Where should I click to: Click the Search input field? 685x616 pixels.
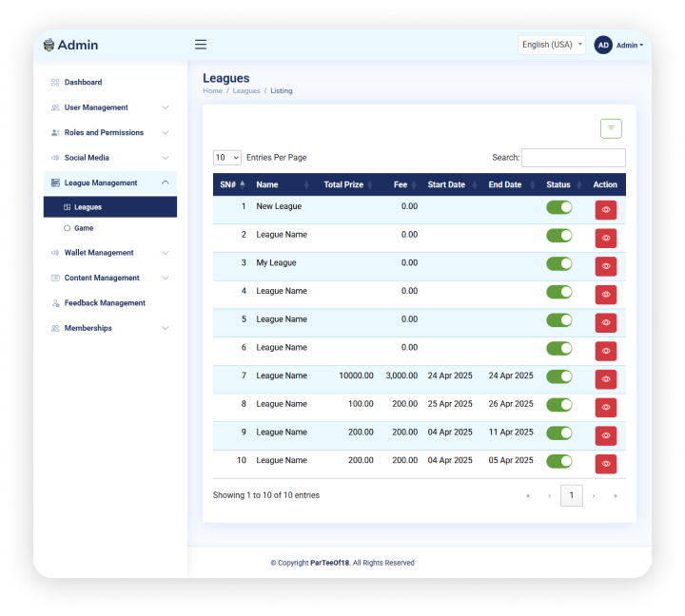pos(573,158)
